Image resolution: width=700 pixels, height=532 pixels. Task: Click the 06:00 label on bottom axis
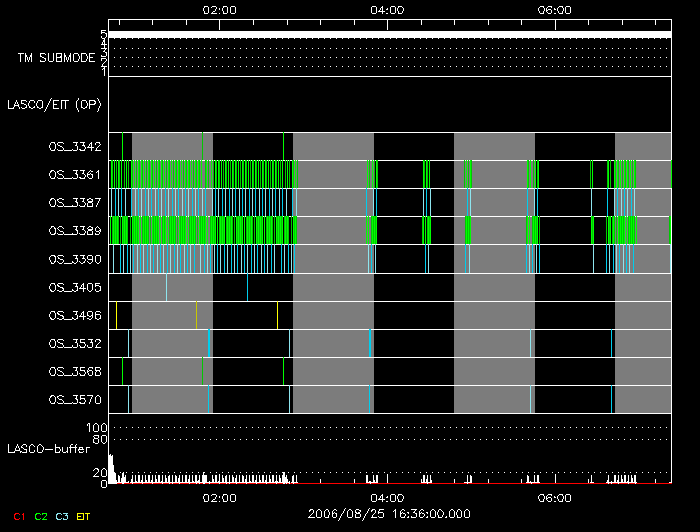pos(554,498)
